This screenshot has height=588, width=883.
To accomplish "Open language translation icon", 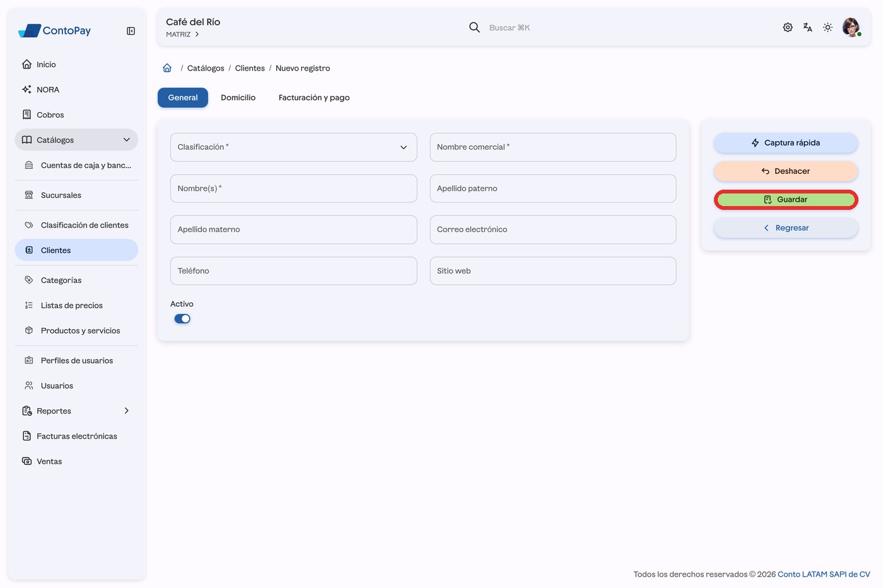I will pos(808,27).
